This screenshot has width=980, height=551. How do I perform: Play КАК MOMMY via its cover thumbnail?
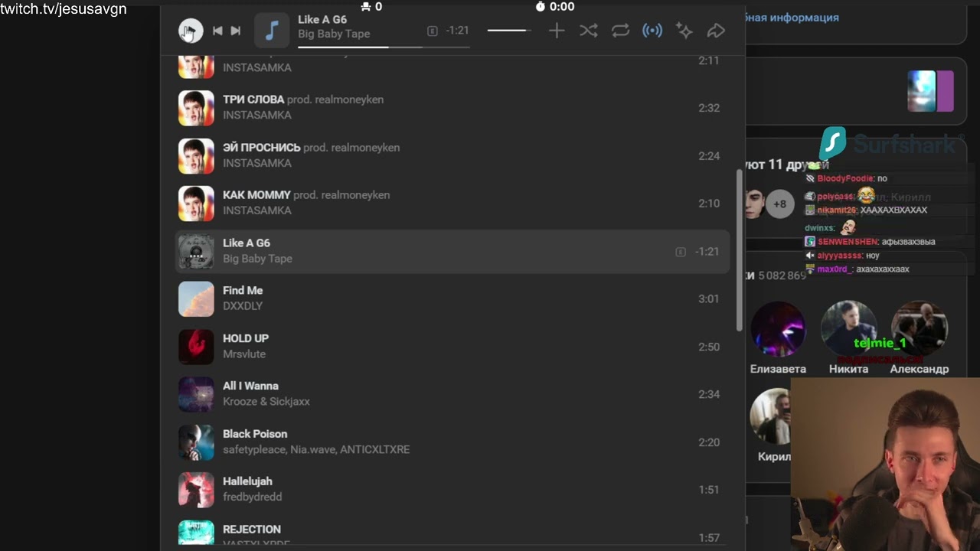(196, 203)
